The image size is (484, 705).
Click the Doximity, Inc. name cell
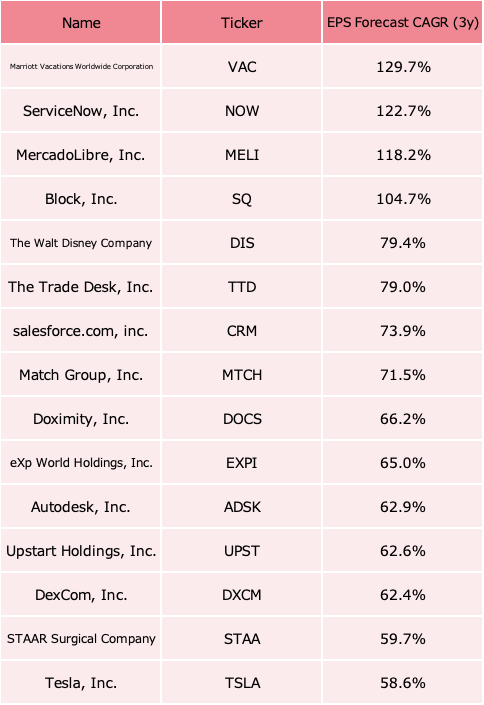tap(81, 419)
